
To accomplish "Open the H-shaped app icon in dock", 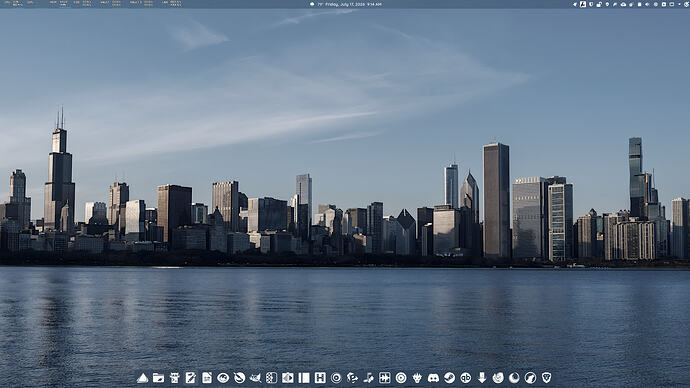I will 320,377.
